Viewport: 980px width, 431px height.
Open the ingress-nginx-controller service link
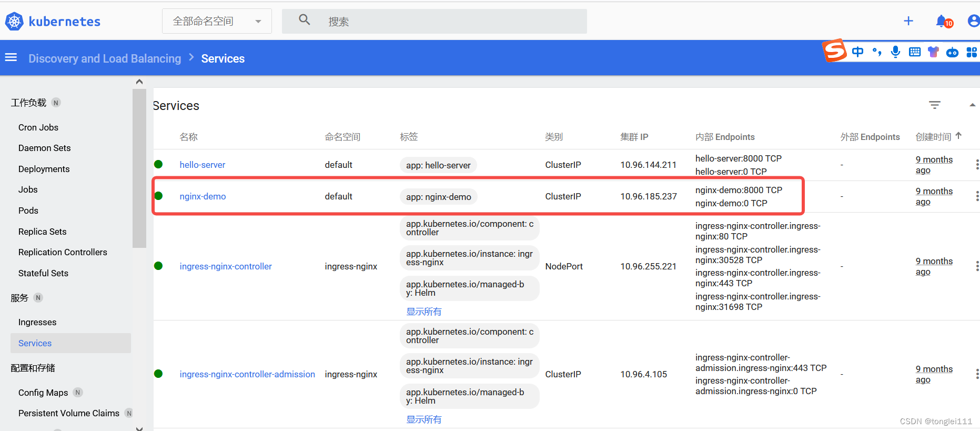pyautogui.click(x=226, y=266)
